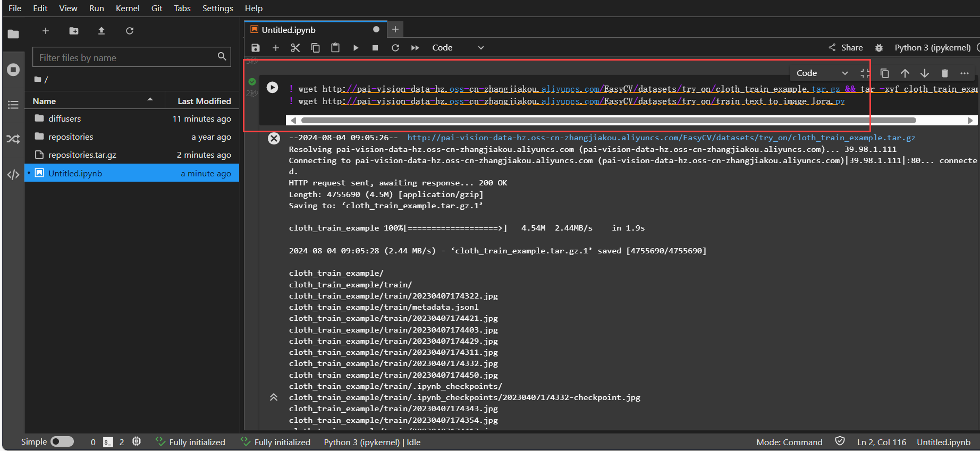980x451 pixels.
Task: Open the diffusers folder
Action: 132,118
